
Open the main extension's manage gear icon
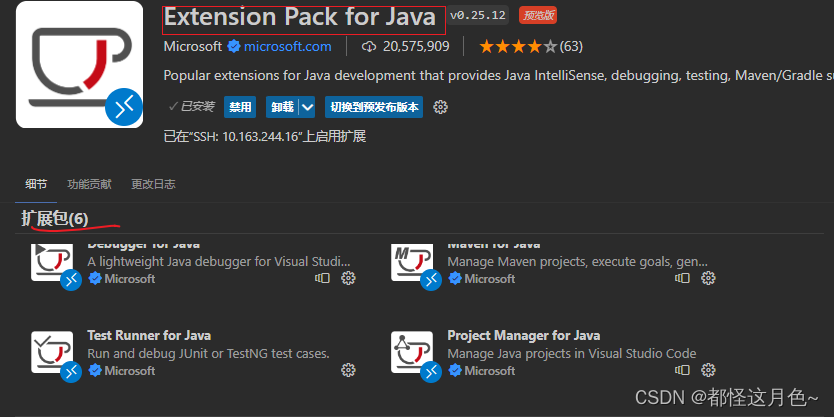pos(440,107)
